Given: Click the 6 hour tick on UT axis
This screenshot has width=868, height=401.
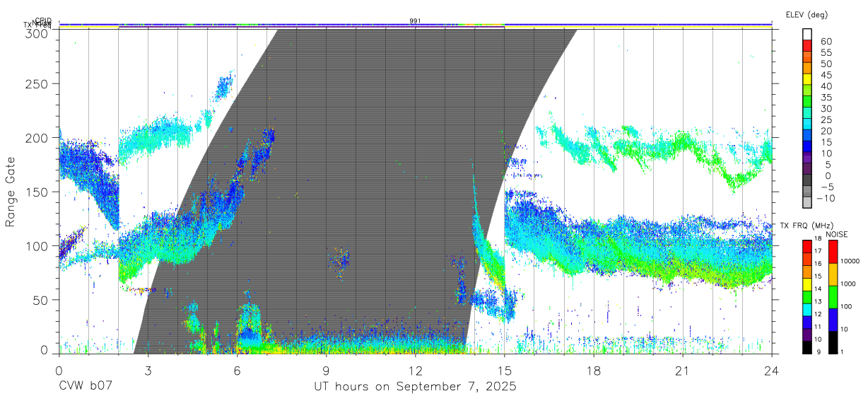Looking at the screenshot, I should coord(237,371).
